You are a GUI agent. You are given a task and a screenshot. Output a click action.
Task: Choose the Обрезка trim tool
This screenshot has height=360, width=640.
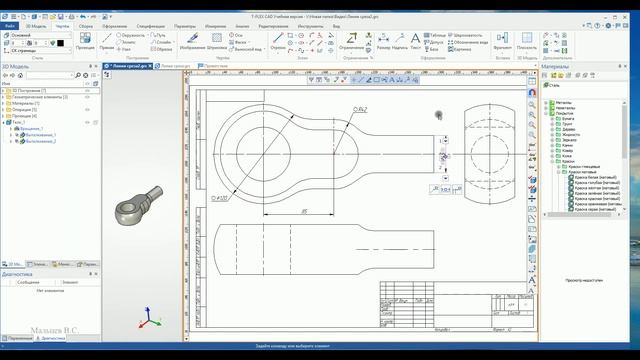coord(162,49)
